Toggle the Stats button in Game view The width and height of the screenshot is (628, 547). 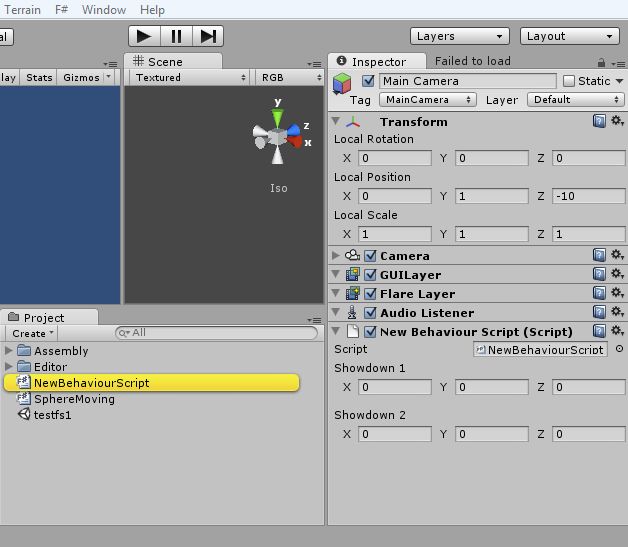(x=39, y=77)
